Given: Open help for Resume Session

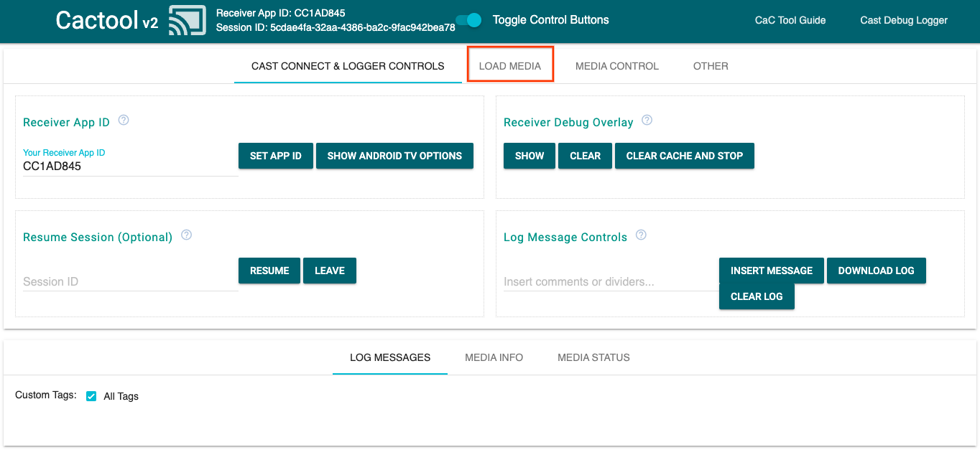Looking at the screenshot, I should (x=186, y=234).
